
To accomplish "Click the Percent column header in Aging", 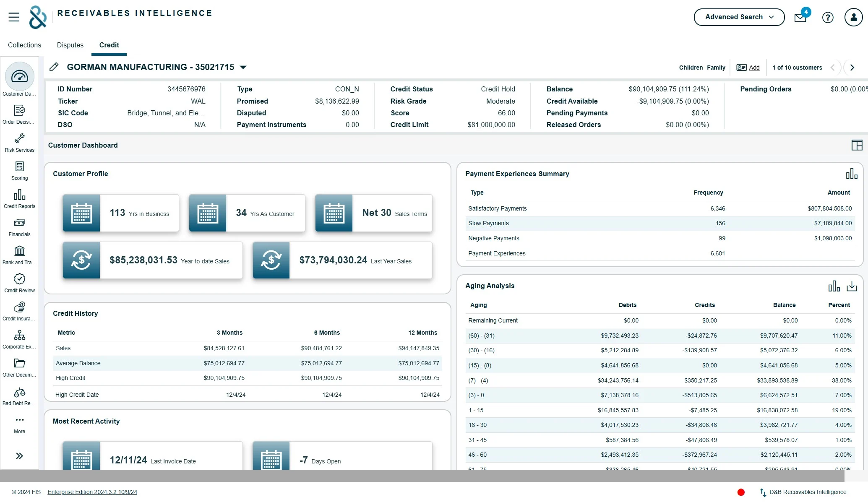I will 839,305.
